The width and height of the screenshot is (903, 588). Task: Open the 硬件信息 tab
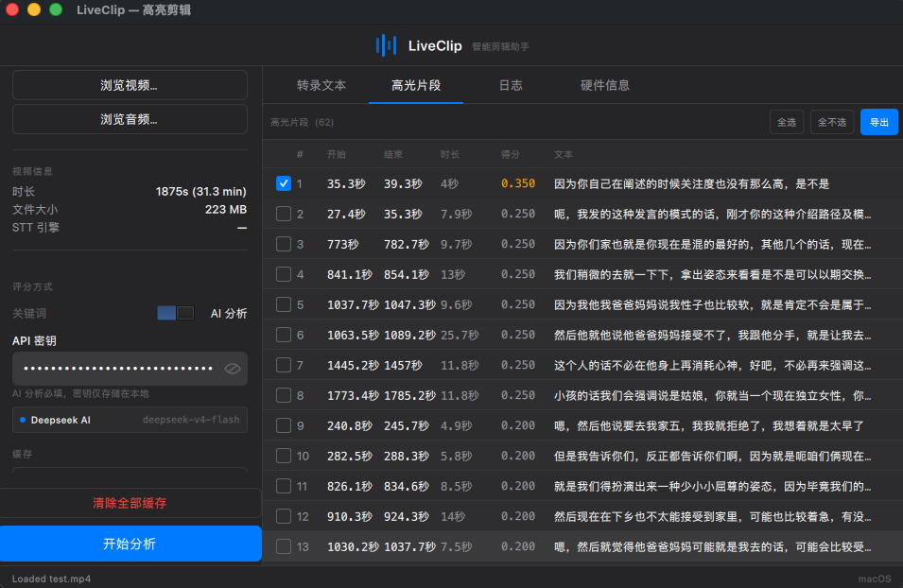click(x=605, y=85)
